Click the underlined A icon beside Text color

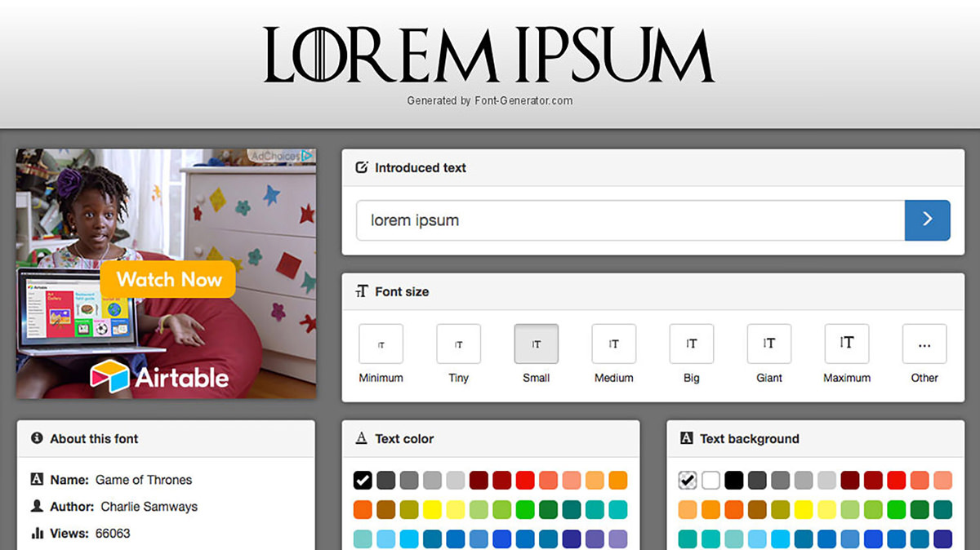(x=362, y=438)
